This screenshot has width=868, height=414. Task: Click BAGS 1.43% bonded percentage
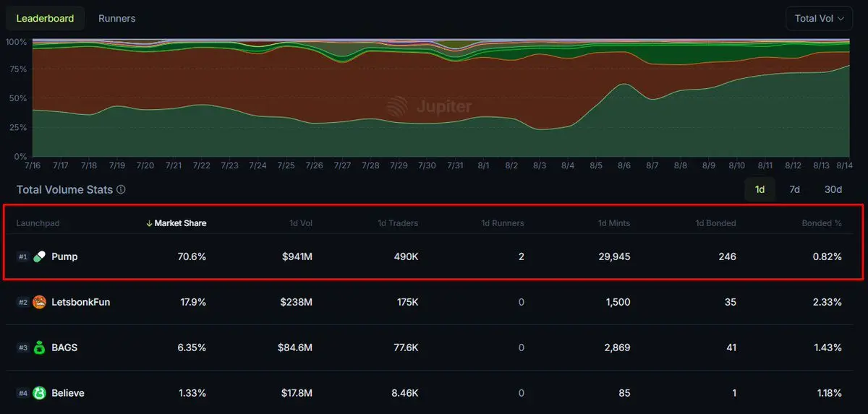(x=827, y=348)
